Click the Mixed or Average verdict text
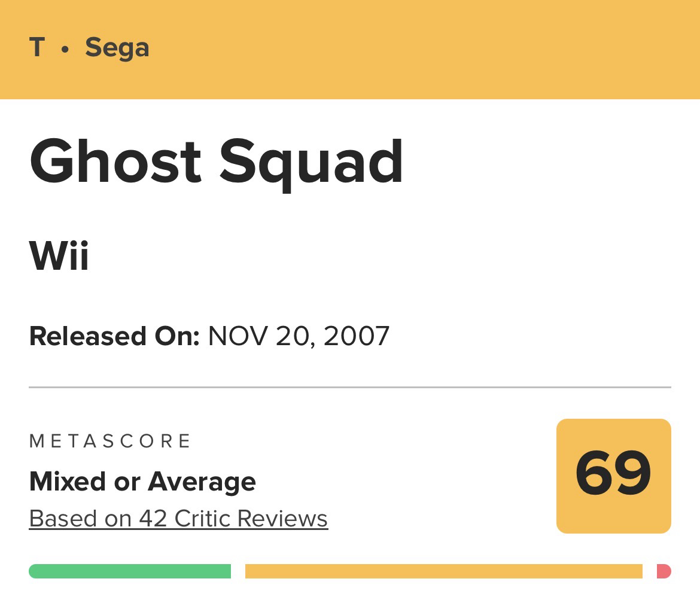This screenshot has height=594, width=700. tap(142, 482)
